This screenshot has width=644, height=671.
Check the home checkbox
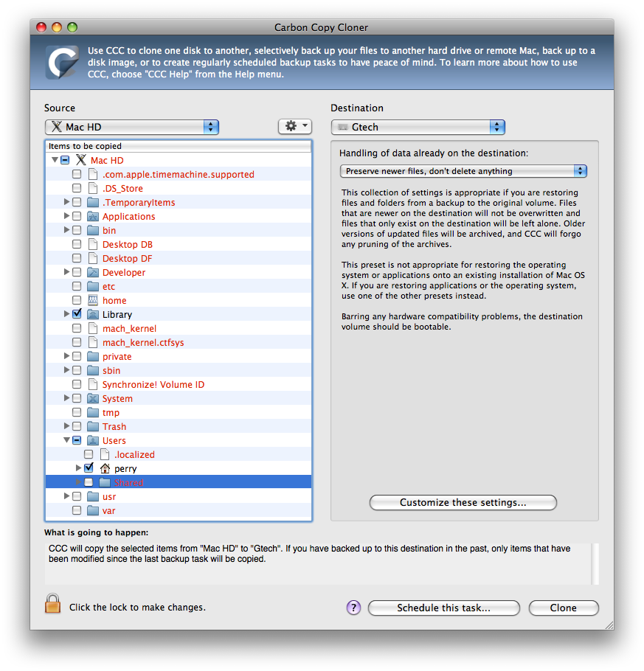[77, 300]
